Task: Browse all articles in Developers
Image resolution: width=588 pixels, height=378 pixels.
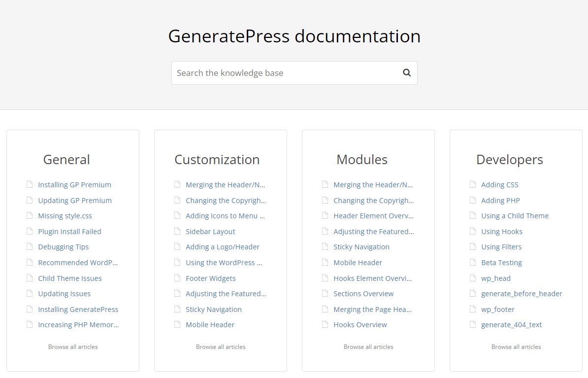Action: (516, 347)
